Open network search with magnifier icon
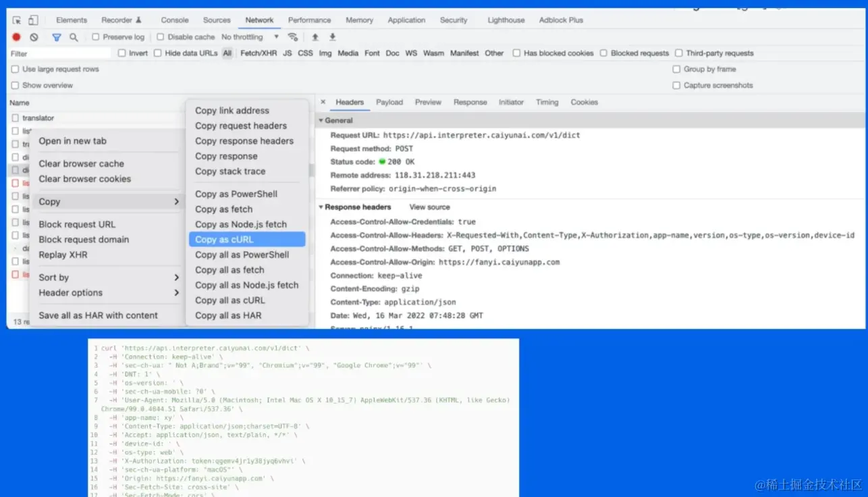Screen dimensions: 868x497 (74, 37)
